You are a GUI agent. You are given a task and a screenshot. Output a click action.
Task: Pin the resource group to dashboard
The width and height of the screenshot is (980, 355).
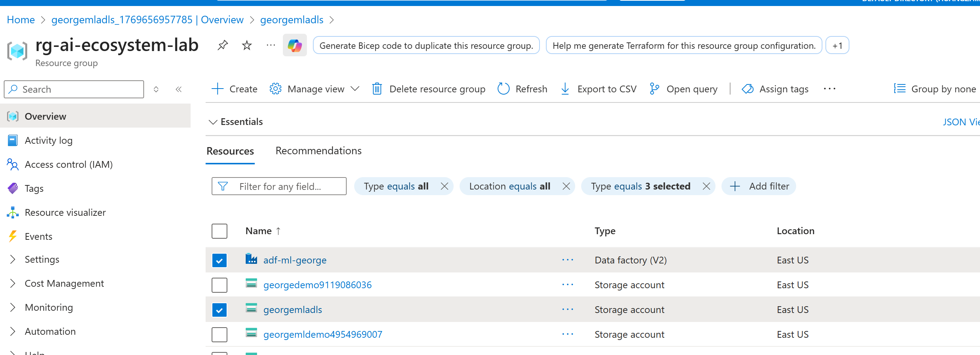[222, 46]
